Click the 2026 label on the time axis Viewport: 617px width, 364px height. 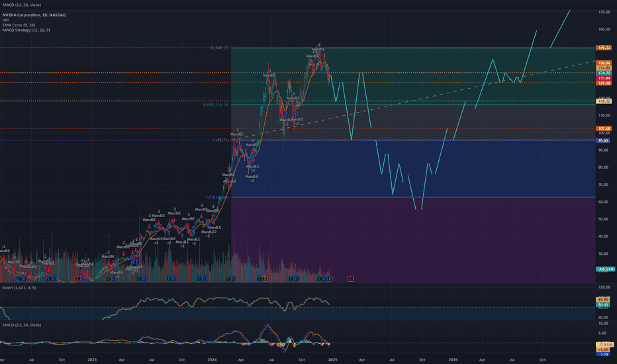(x=453, y=359)
